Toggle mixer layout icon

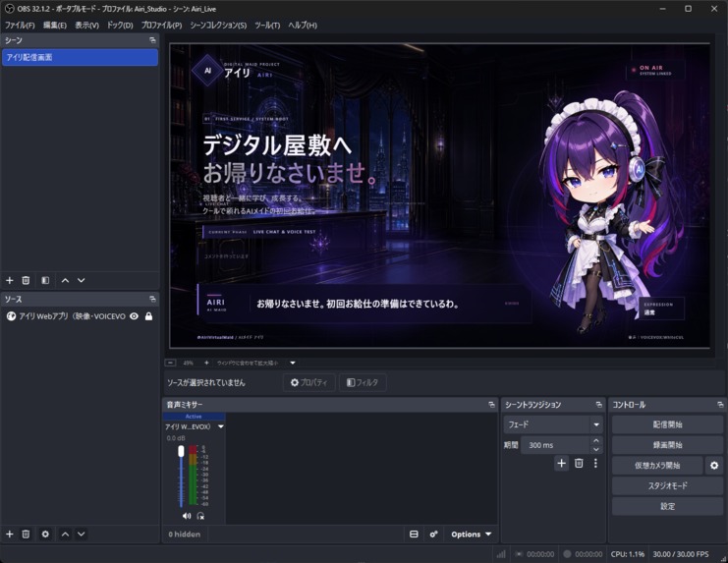coord(415,535)
